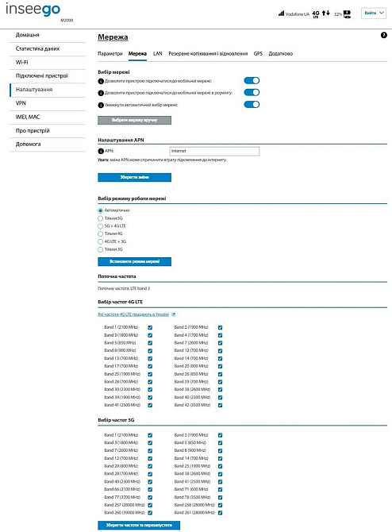Select the 5G + 4G LTE mode
The image size is (392, 532).
click(x=100, y=226)
